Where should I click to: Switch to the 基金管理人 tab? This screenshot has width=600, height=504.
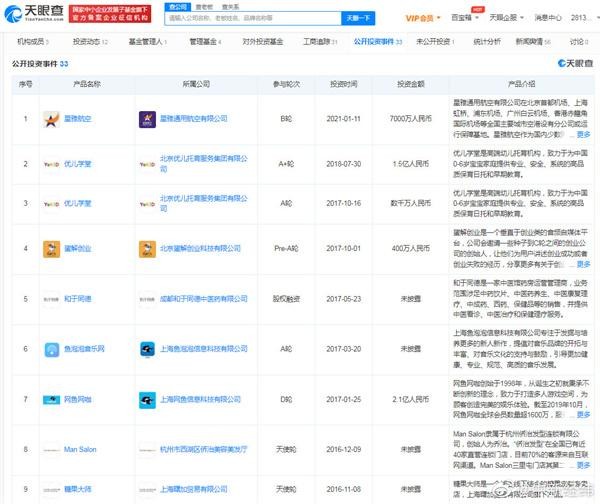point(147,42)
